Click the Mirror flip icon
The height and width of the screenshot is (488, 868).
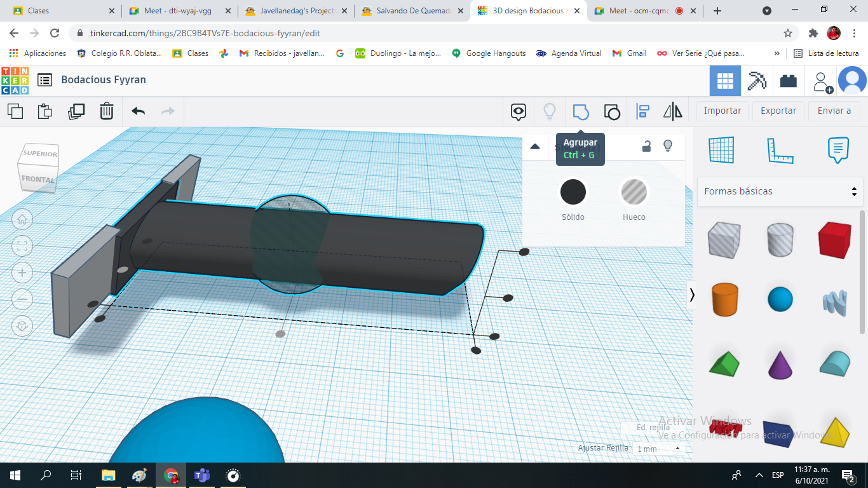(673, 112)
